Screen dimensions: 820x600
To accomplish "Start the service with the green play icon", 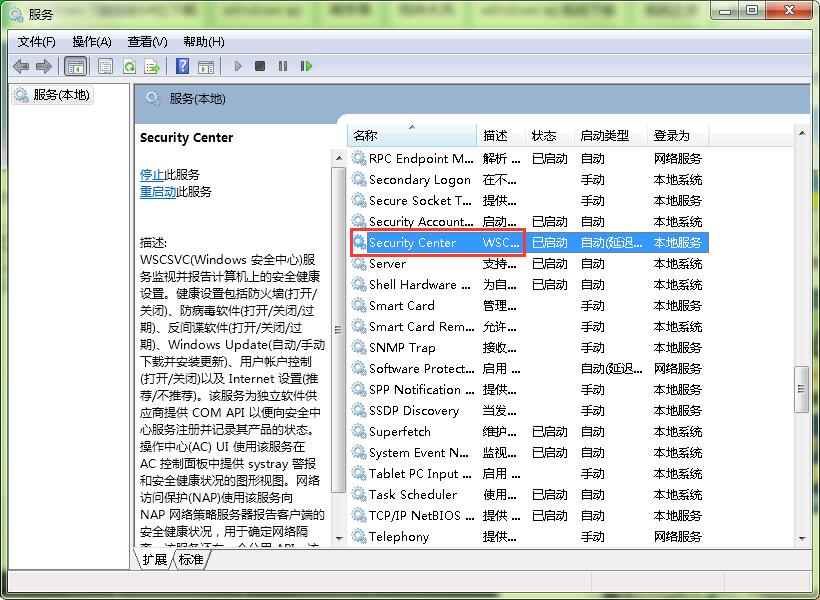I will coord(238,66).
